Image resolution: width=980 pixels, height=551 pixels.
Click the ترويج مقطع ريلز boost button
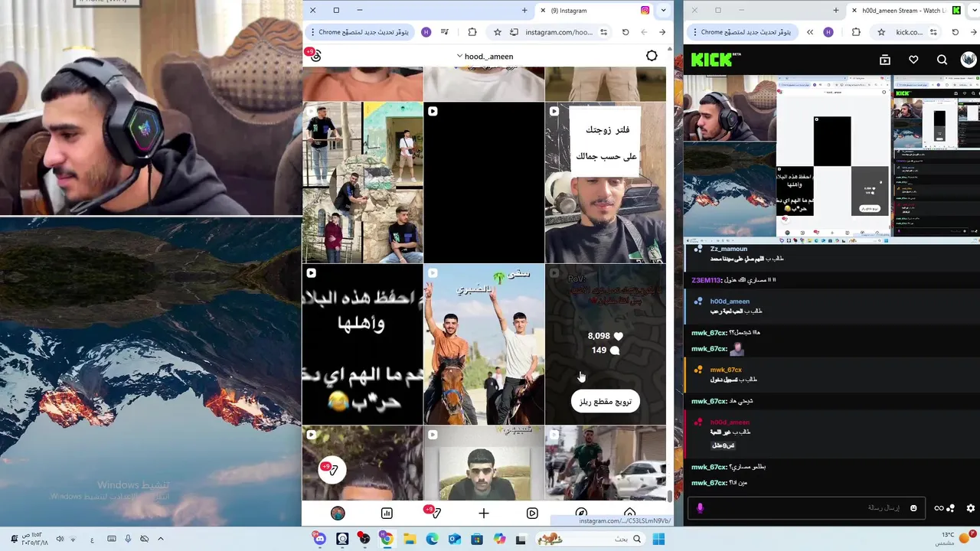(x=605, y=401)
